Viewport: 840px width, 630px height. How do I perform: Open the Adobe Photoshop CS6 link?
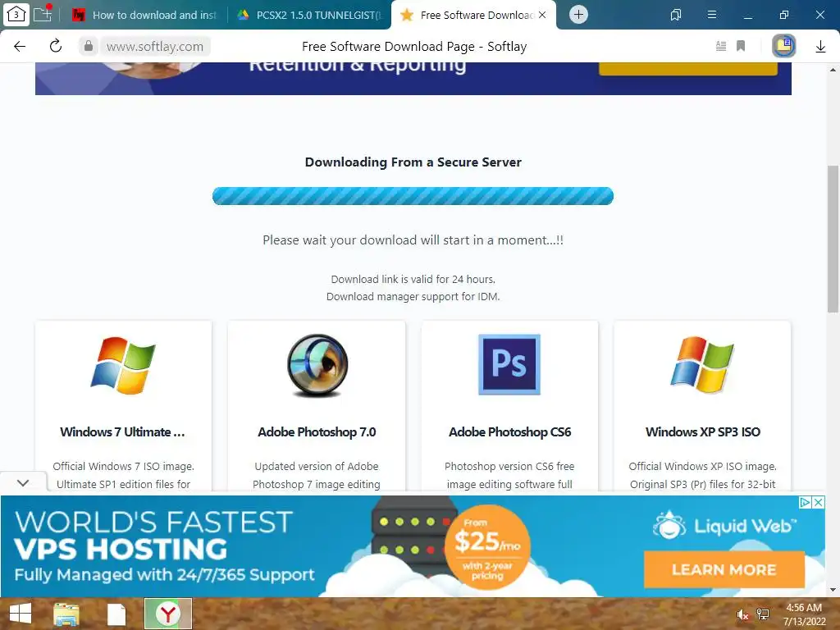point(509,431)
